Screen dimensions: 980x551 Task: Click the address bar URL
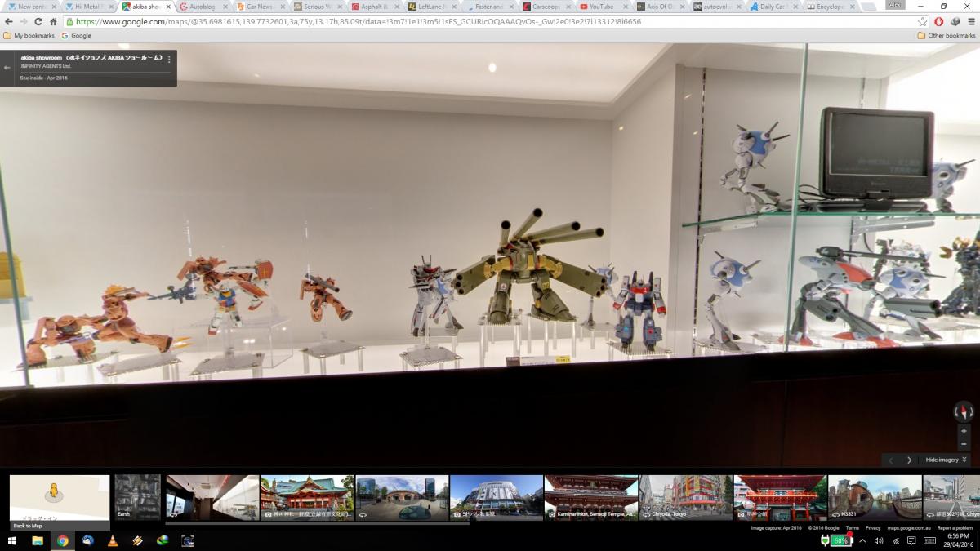click(359, 22)
